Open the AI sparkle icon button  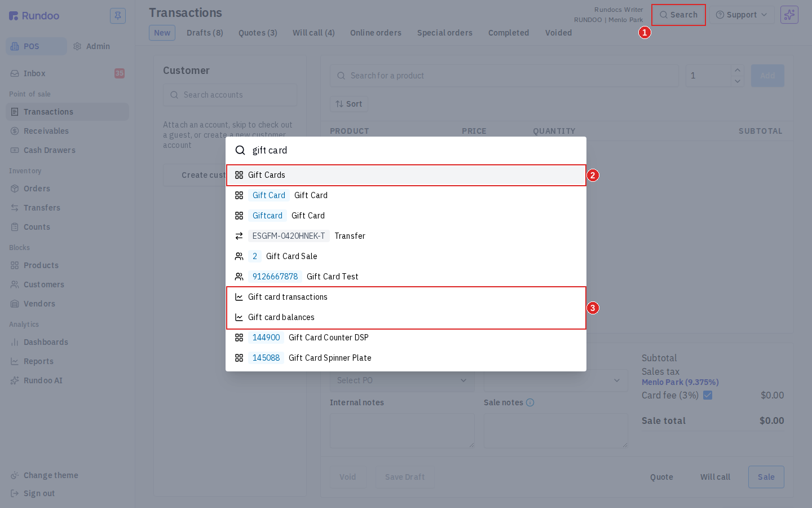[x=789, y=15]
